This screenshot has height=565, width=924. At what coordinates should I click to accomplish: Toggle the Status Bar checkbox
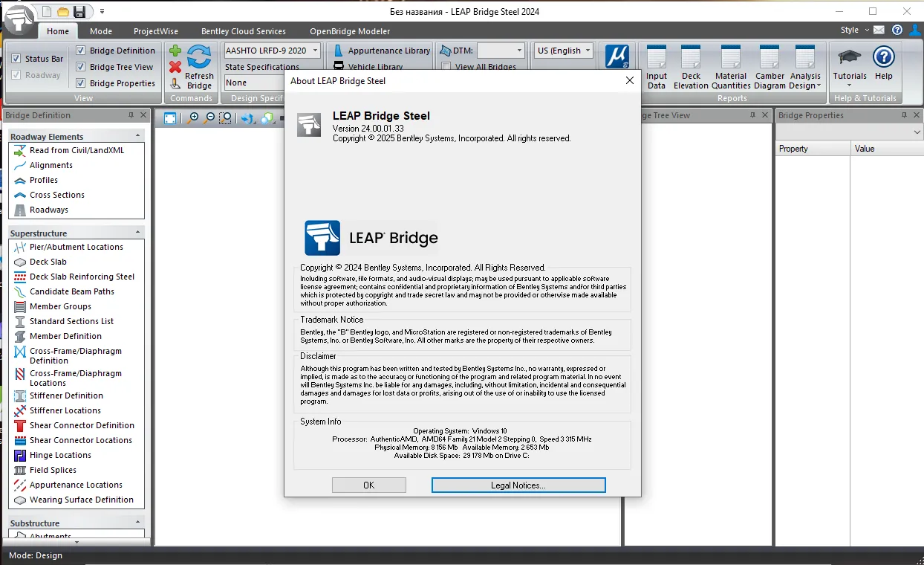16,59
